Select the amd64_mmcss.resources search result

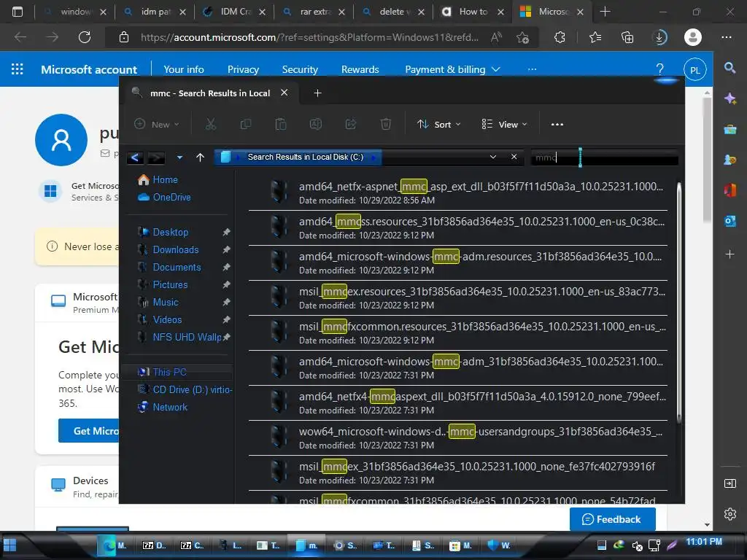(457, 228)
